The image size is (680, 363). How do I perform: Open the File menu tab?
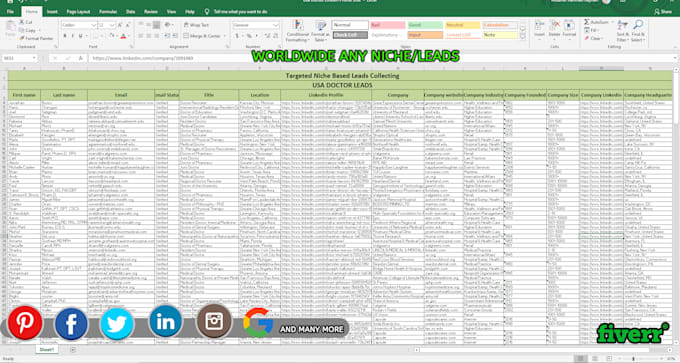pos(10,12)
